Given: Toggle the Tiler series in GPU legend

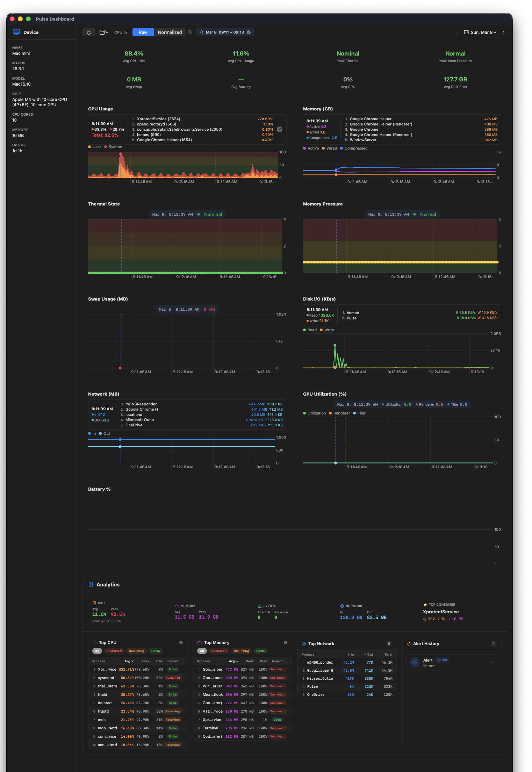Looking at the screenshot, I should coord(359,413).
